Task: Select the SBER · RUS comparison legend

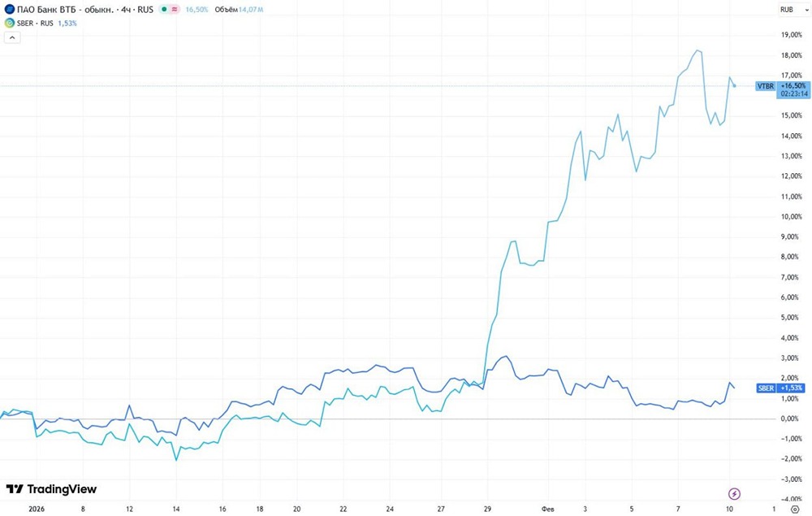Action: pyautogui.click(x=35, y=23)
